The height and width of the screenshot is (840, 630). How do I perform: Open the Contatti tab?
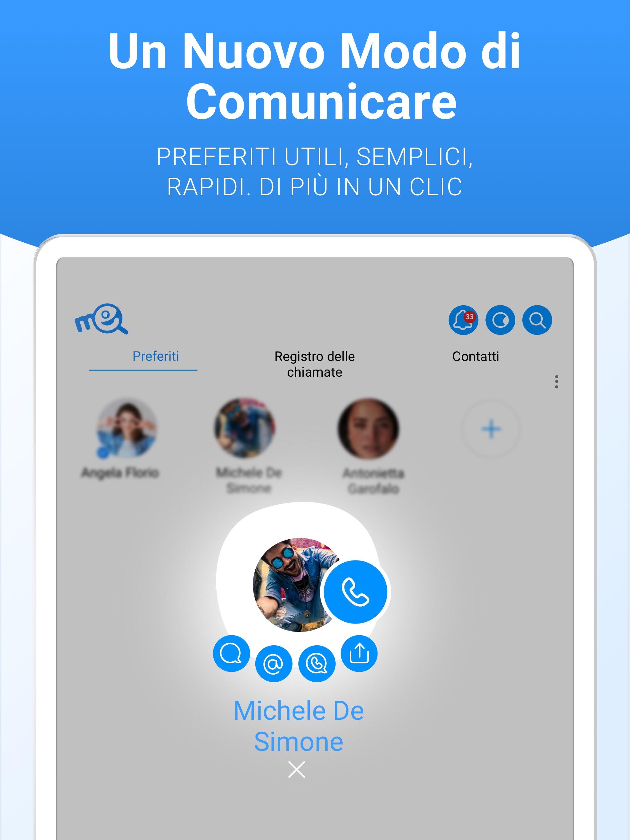coord(475,356)
